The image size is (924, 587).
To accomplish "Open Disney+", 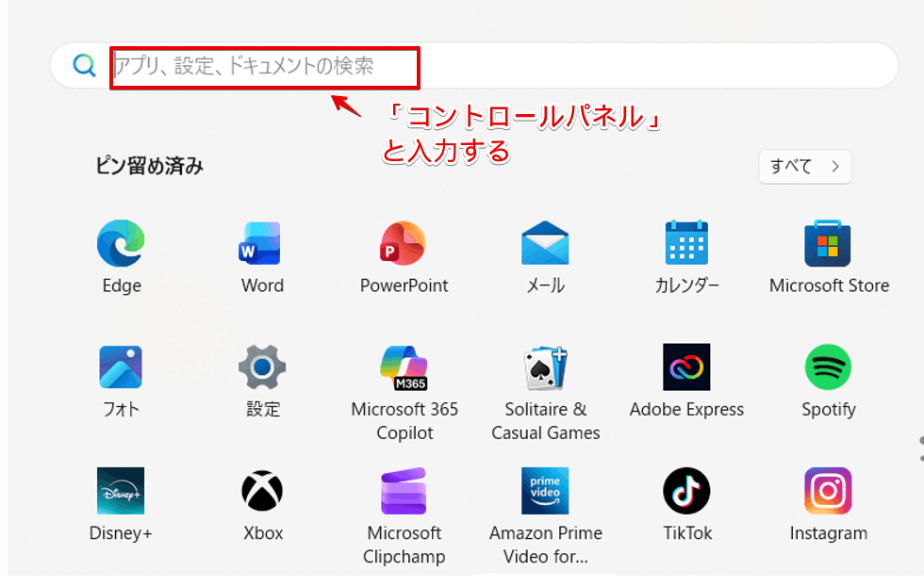I will (x=120, y=491).
